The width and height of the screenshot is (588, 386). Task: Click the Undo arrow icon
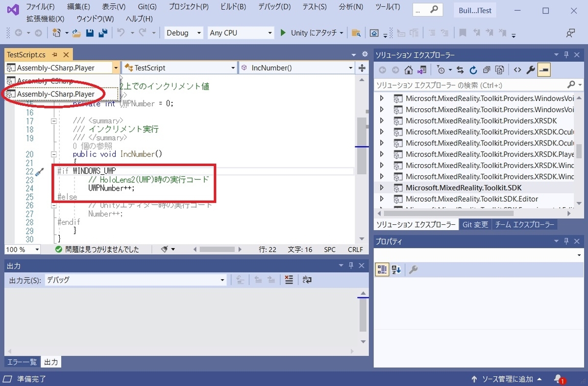click(x=121, y=33)
